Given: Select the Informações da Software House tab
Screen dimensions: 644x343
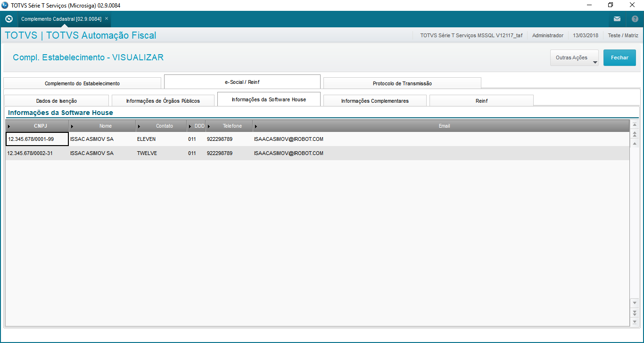Looking at the screenshot, I should point(269,99).
